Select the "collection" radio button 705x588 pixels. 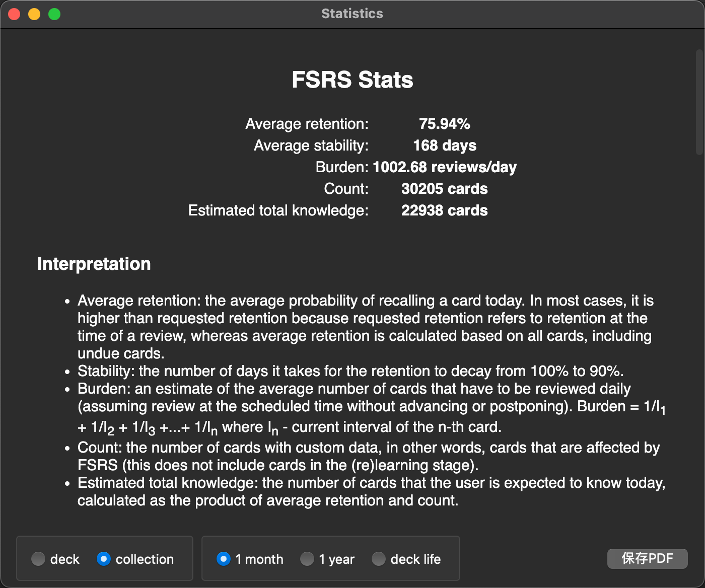(x=104, y=559)
